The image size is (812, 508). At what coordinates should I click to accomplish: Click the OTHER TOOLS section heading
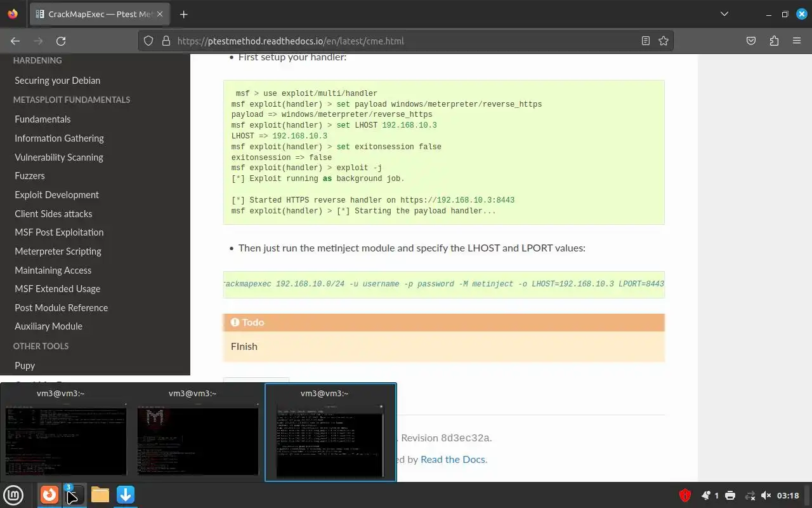point(41,346)
